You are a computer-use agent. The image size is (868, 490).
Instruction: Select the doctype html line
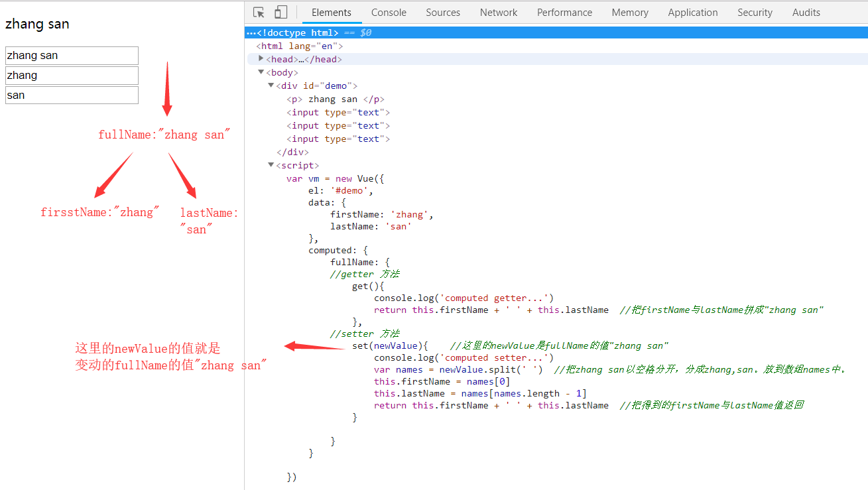tap(298, 32)
